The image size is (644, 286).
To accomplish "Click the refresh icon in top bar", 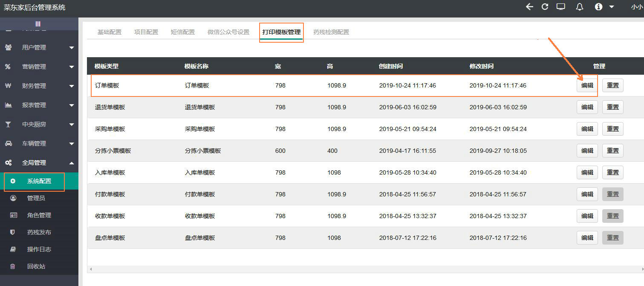I will click(545, 7).
